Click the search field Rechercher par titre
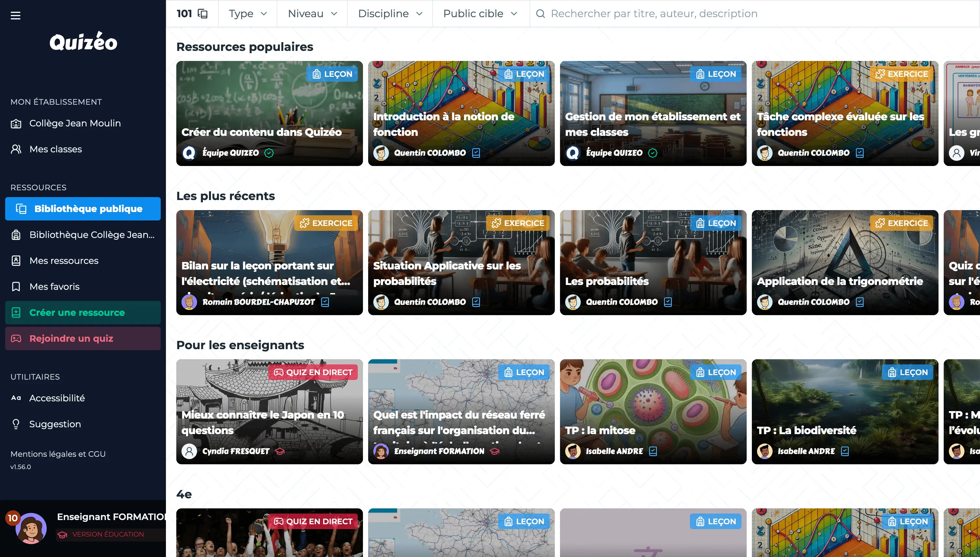980x557 pixels. point(755,14)
